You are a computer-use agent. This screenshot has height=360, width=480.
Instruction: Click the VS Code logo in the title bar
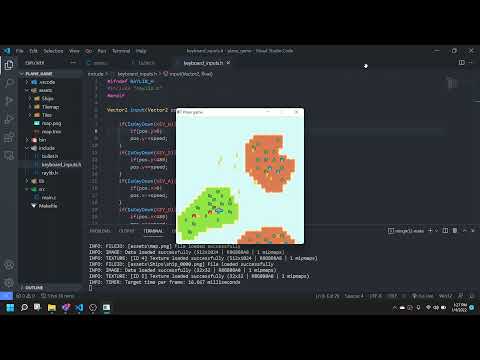7,51
